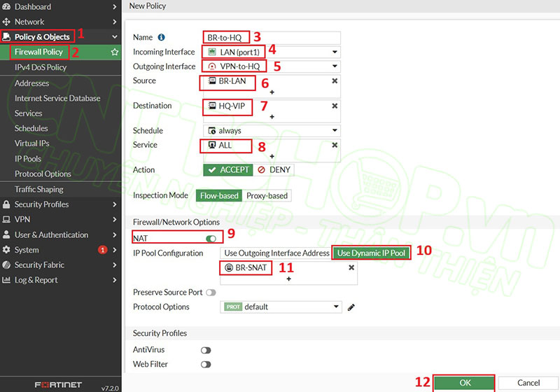The height and width of the screenshot is (392, 560).
Task: Click the Name input field
Action: click(x=294, y=37)
